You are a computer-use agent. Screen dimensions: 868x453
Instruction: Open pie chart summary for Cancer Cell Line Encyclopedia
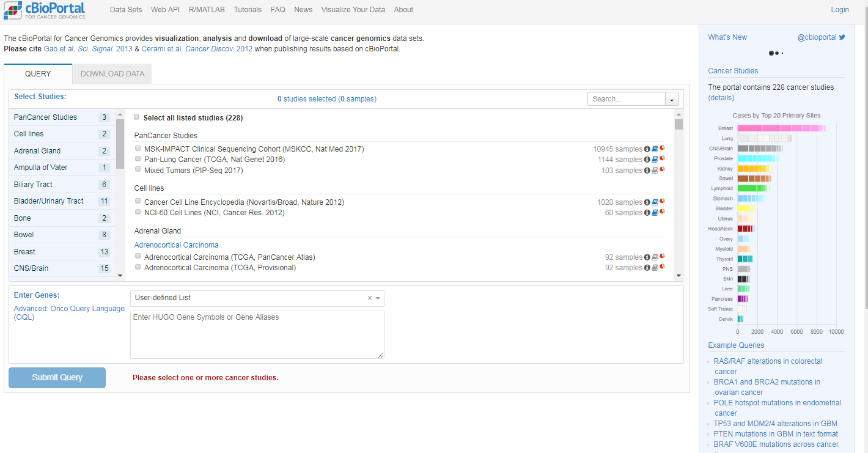click(x=662, y=202)
